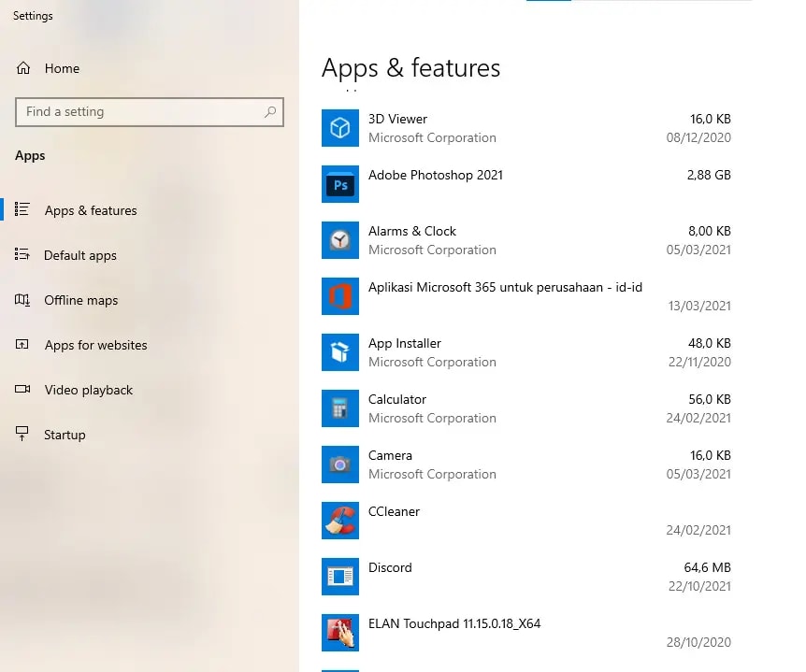806x672 pixels.
Task: Select Aplikasi Microsoft 365 untuk perusahaan entry
Action: point(505,287)
